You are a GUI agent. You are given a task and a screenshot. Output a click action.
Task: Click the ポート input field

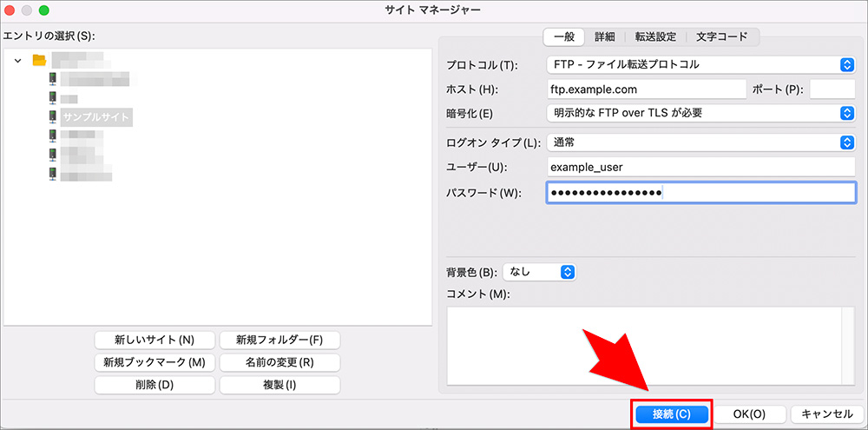coord(832,89)
